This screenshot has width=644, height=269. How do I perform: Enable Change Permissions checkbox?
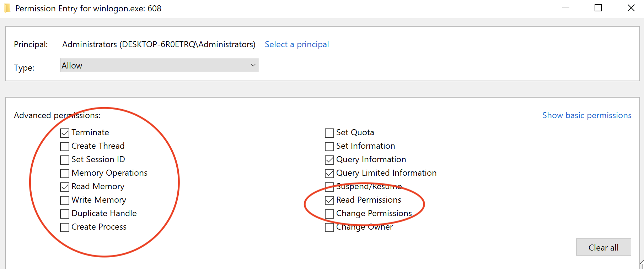pos(329,214)
